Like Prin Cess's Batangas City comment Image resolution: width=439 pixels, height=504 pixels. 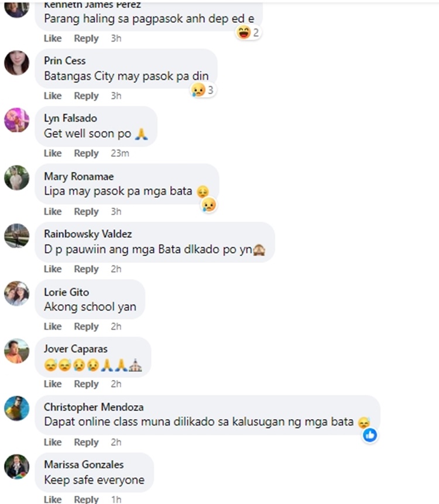[53, 96]
